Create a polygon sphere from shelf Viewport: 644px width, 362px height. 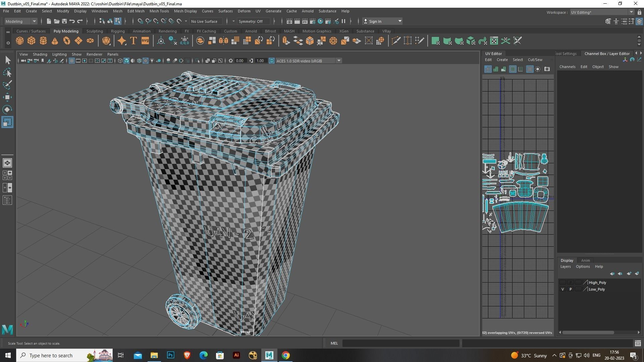coord(20,41)
